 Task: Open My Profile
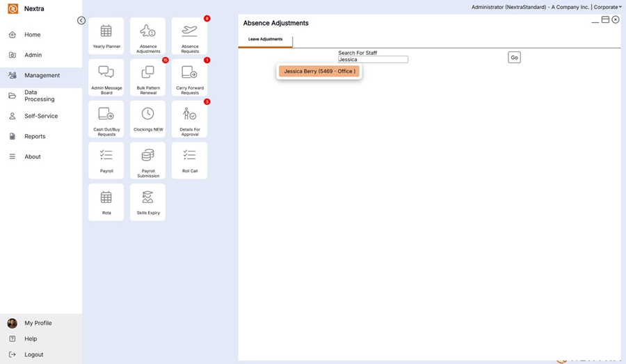coord(38,323)
